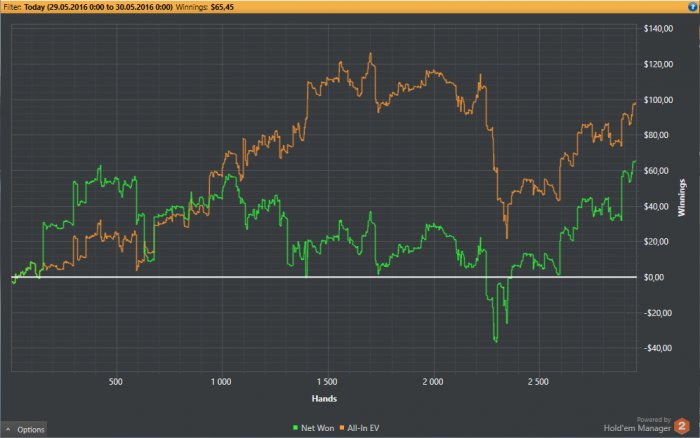Viewport: 700px width, 438px height.
Task: Click the Powered by caption
Action: tap(654, 420)
